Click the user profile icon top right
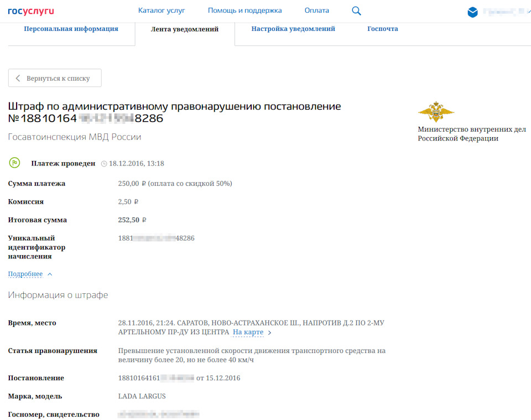This screenshot has width=531, height=420. [473, 11]
